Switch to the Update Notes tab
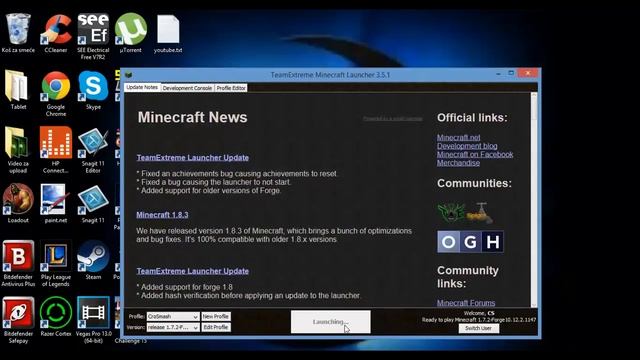640x360 pixels. [x=142, y=87]
